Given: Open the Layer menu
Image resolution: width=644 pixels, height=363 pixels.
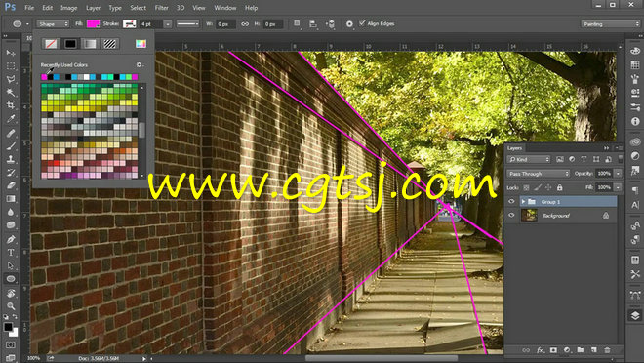Looking at the screenshot, I should [x=93, y=8].
